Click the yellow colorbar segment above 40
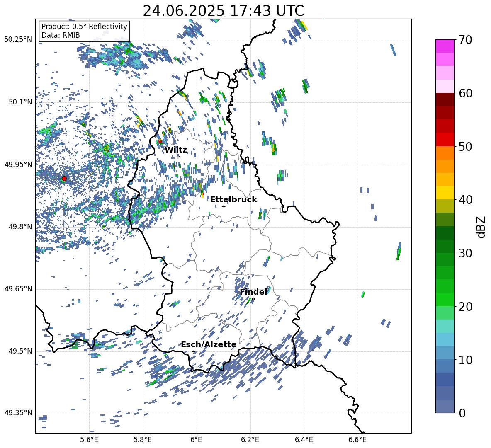491x448 pixels. [x=445, y=193]
